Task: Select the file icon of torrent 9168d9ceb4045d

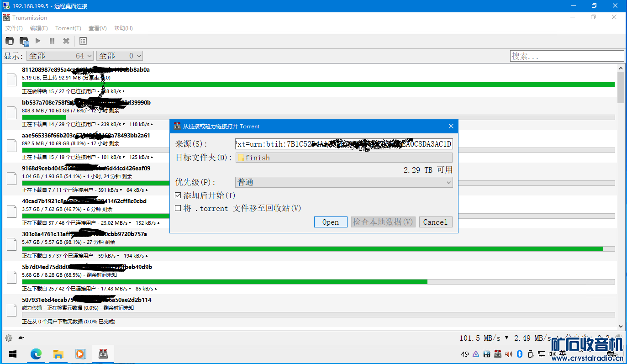Action: pyautogui.click(x=12, y=179)
